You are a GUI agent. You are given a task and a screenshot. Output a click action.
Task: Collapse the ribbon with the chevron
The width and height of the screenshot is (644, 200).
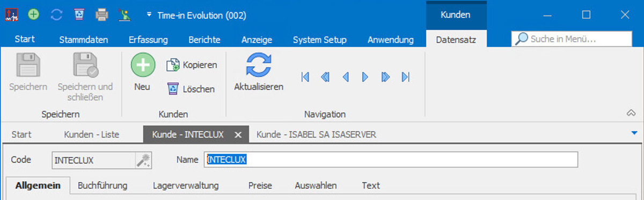point(632,112)
